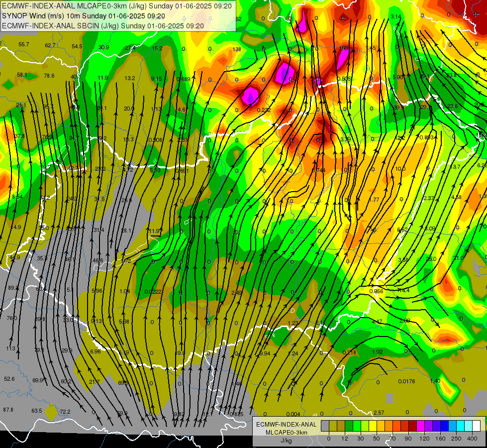Click the map value 72.2
The width and height of the screenshot is (487, 448).
(x=65, y=412)
